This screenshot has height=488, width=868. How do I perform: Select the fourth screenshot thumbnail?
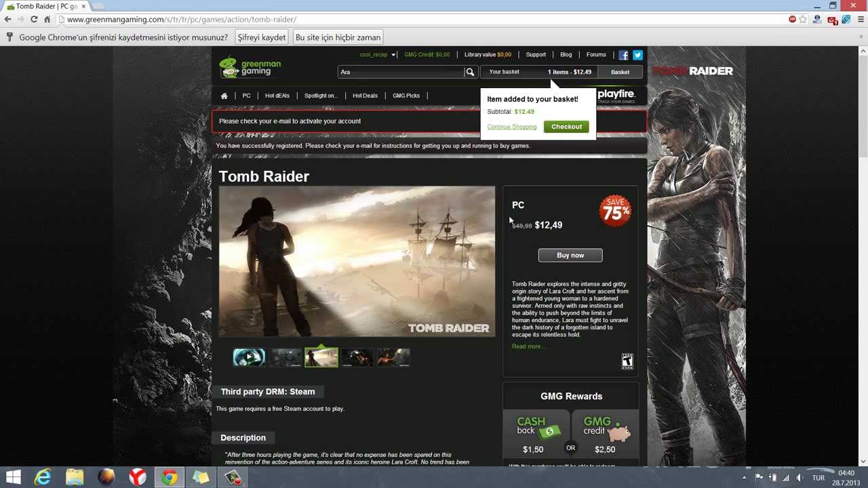pyautogui.click(x=357, y=357)
